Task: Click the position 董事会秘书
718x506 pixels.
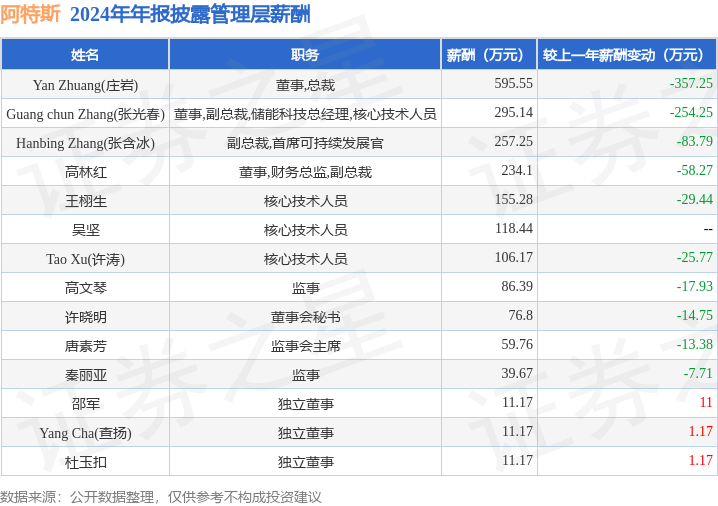Action: point(305,317)
